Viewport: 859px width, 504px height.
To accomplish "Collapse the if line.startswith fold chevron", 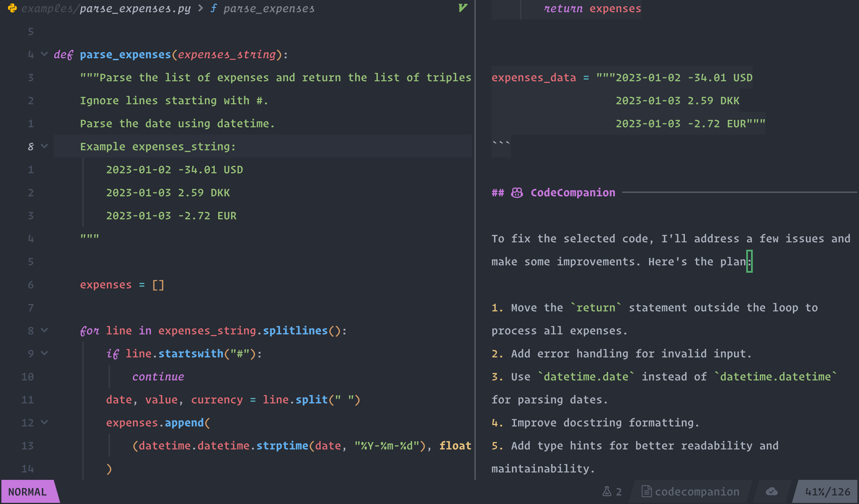I will pos(44,353).
